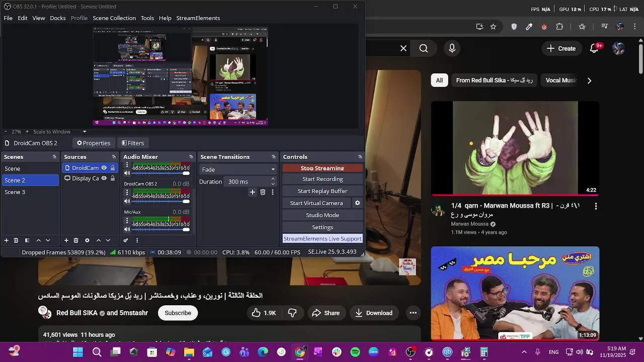
Task: Open Spotify from the taskbar
Action: tap(355, 352)
